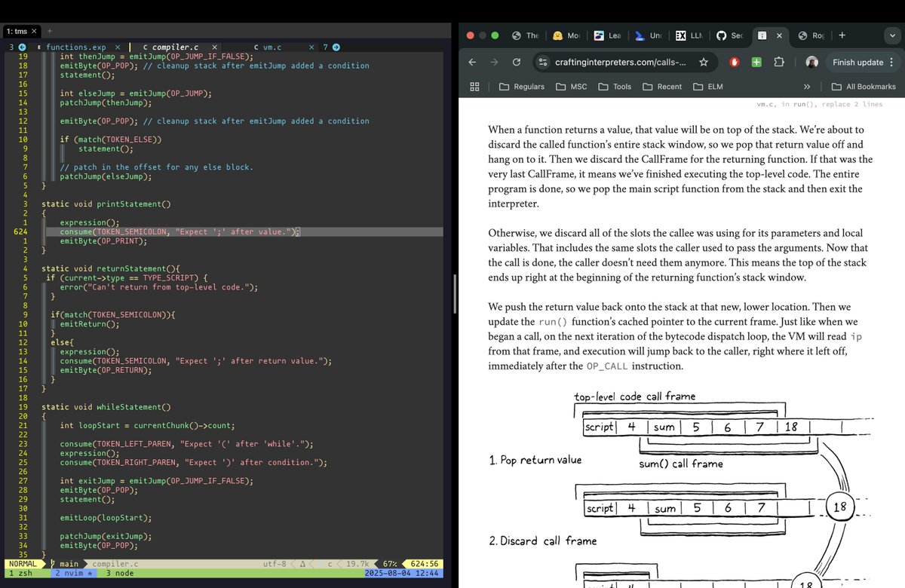Close the tms terminal tab
This screenshot has height=588, width=905.
34,31
